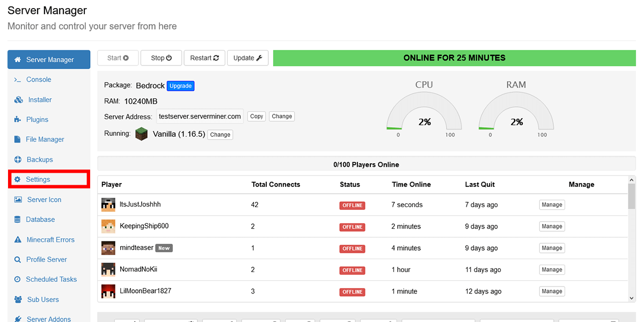
Task: Copy the server address
Action: click(257, 116)
